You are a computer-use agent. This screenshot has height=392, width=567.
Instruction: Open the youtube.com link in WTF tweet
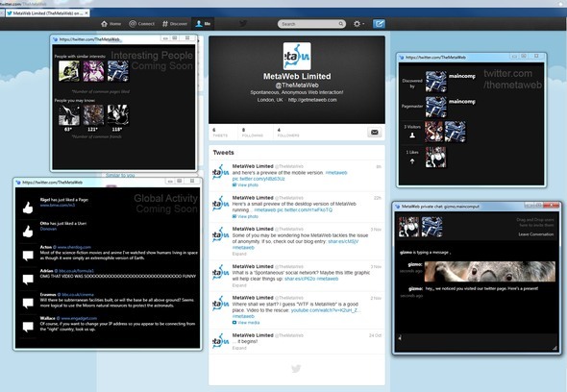coord(326,310)
